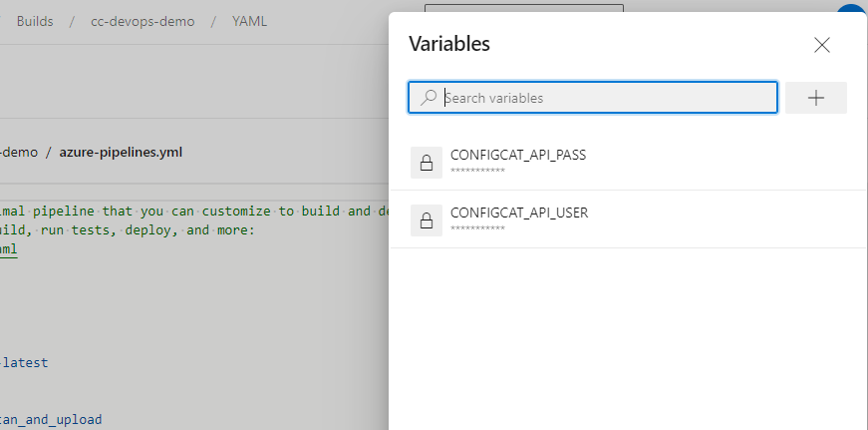Click the plus icon to add variable
Screen dimensions: 868x430
point(816,98)
